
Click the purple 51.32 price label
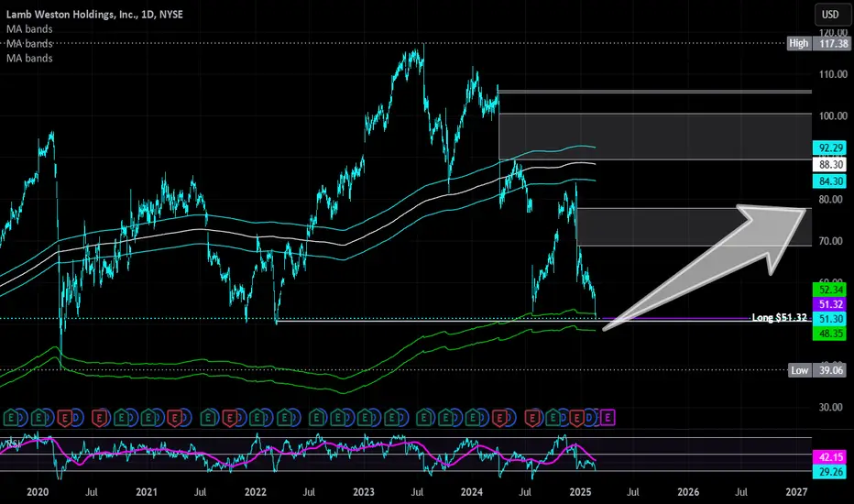[830, 304]
